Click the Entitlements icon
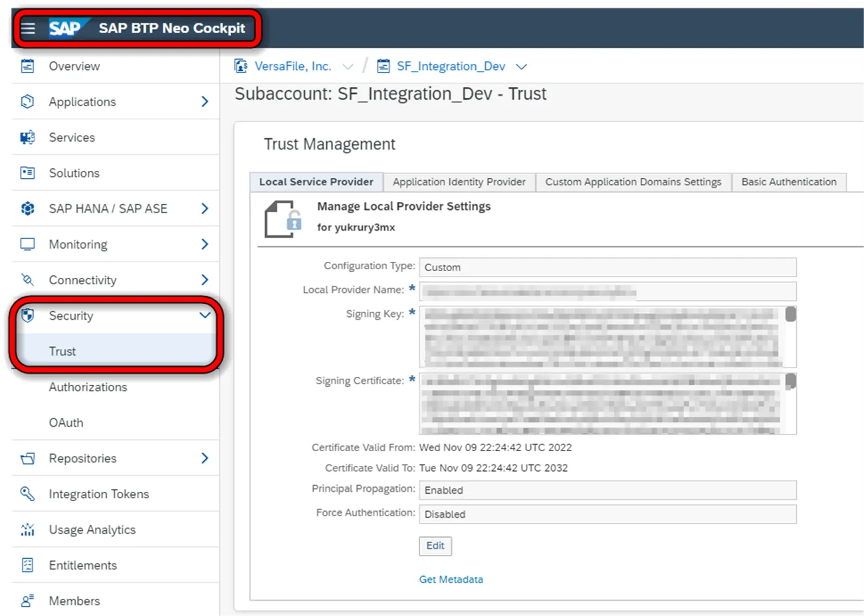 pos(27,565)
